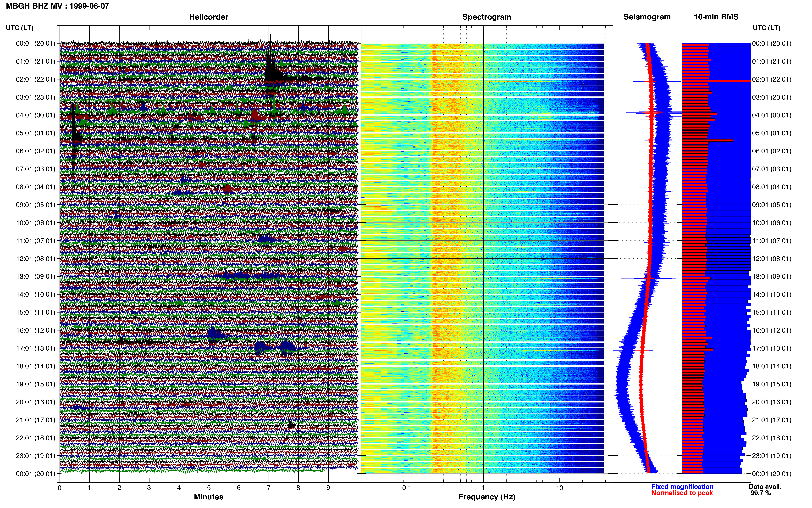Click the left time label '21:01 (17:01)'
This screenshot has height=508, width=812.
[x=35, y=420]
